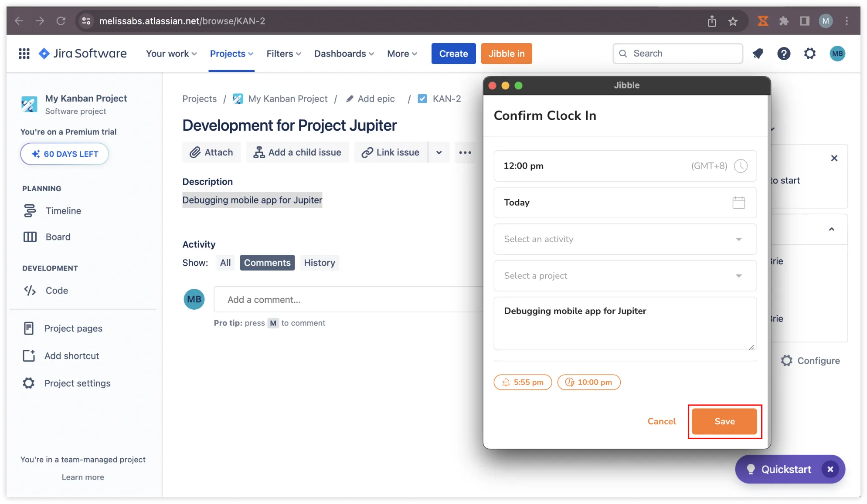The width and height of the screenshot is (867, 504).
Task: Open the Link issue dropdown arrow
Action: point(439,152)
